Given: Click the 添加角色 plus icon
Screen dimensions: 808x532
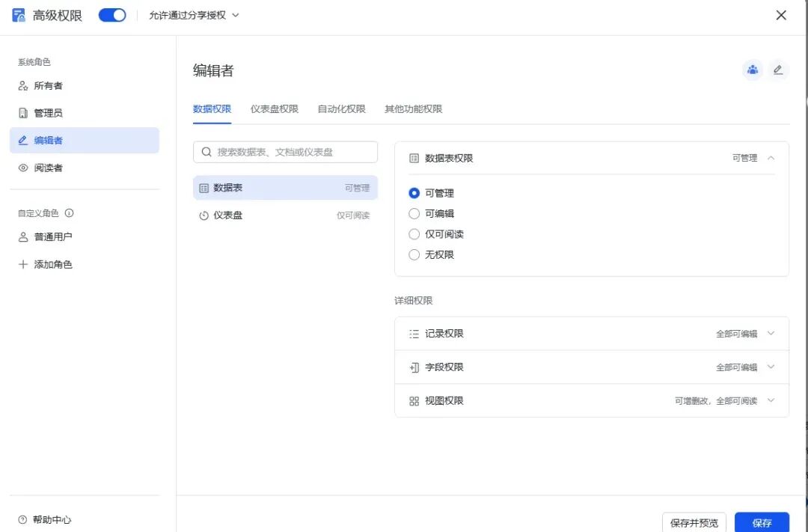Looking at the screenshot, I should (x=23, y=264).
